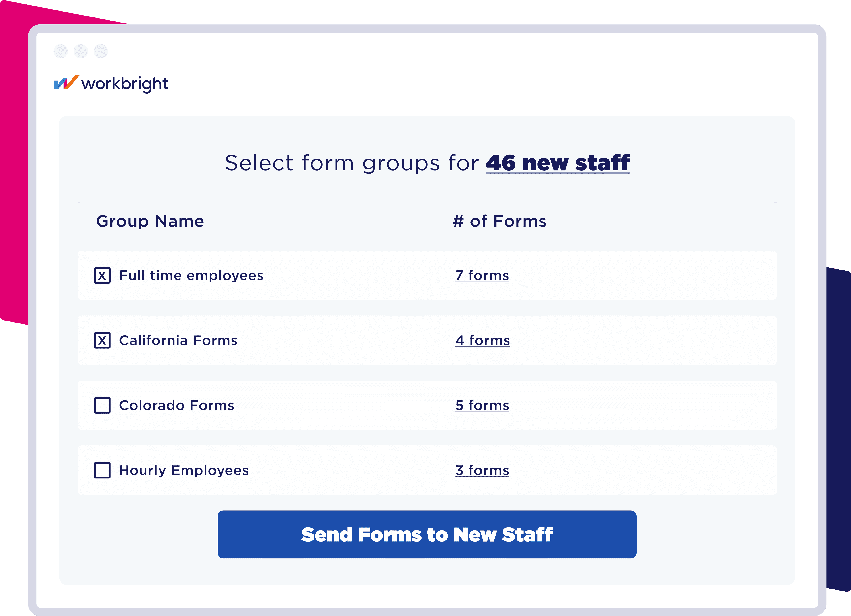The width and height of the screenshot is (851, 616).
Task: Open the 7 forms link
Action: pyautogui.click(x=482, y=275)
